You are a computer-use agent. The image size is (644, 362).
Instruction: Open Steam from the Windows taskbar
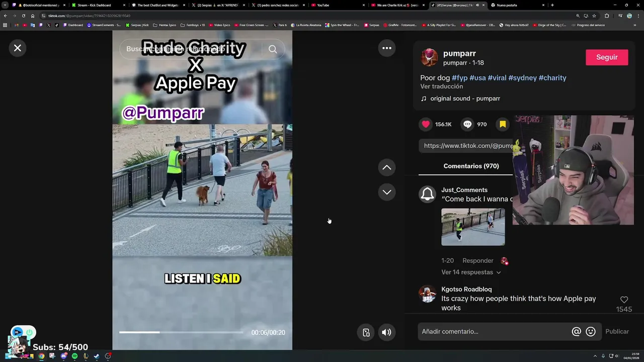point(97,356)
